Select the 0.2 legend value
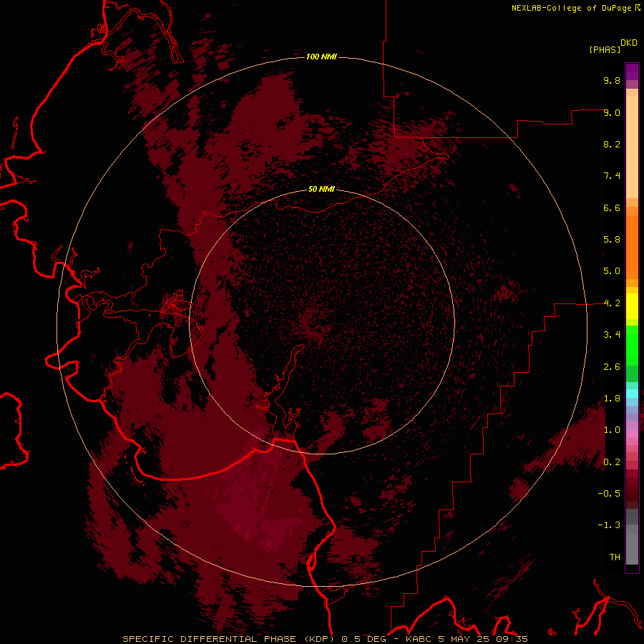Screen dimensions: 644x644 click(x=612, y=462)
